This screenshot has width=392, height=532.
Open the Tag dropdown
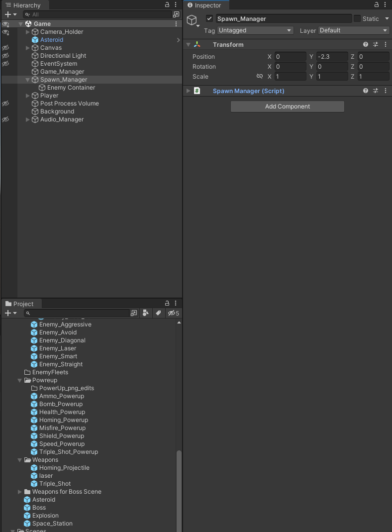(255, 30)
